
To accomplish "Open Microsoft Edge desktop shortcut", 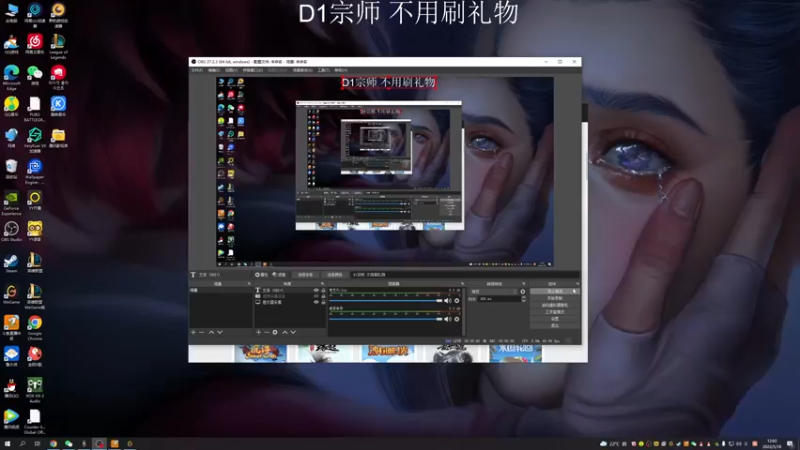I will 11,78.
